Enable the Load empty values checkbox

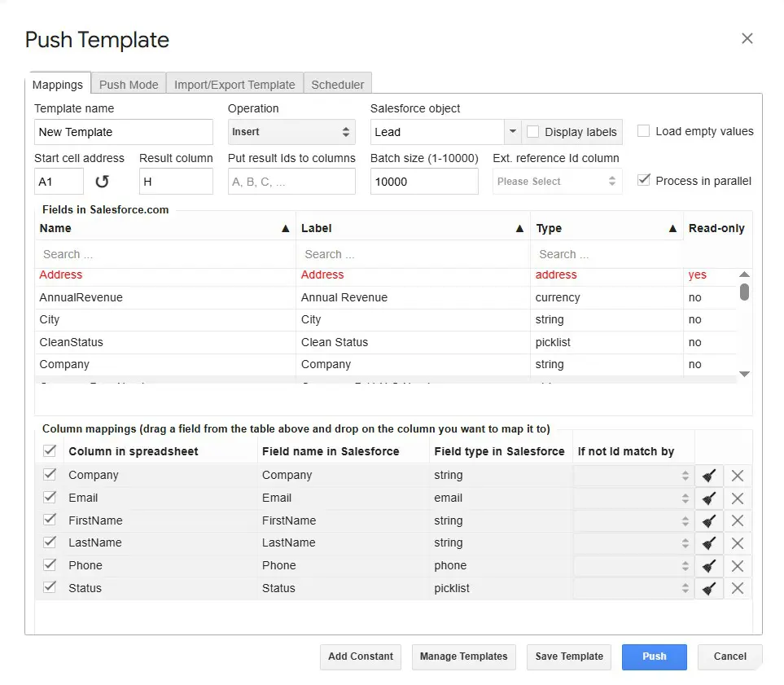[644, 131]
